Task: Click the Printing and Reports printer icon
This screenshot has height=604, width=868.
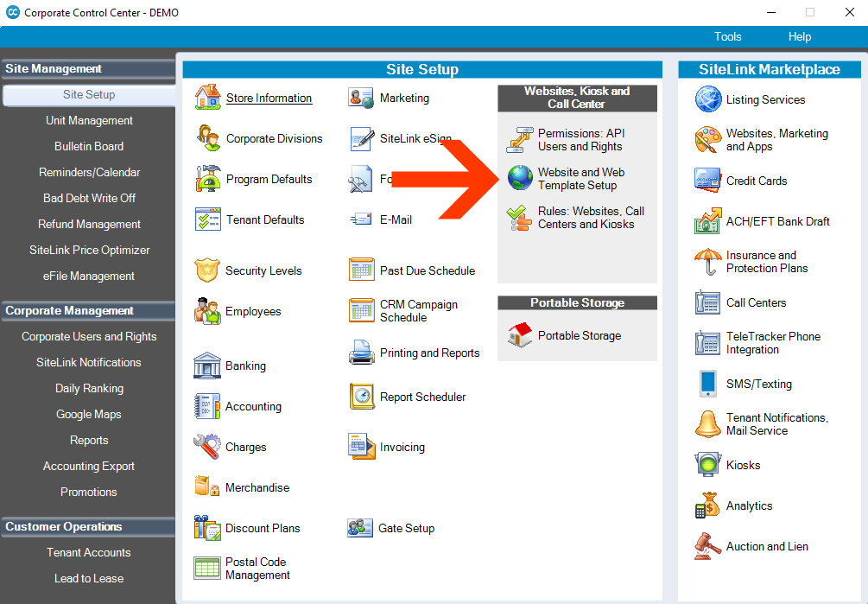Action: click(362, 352)
